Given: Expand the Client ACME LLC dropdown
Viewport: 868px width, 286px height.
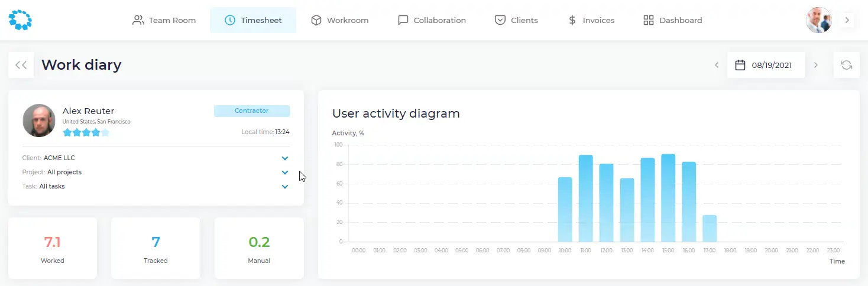Looking at the screenshot, I should click(x=285, y=158).
